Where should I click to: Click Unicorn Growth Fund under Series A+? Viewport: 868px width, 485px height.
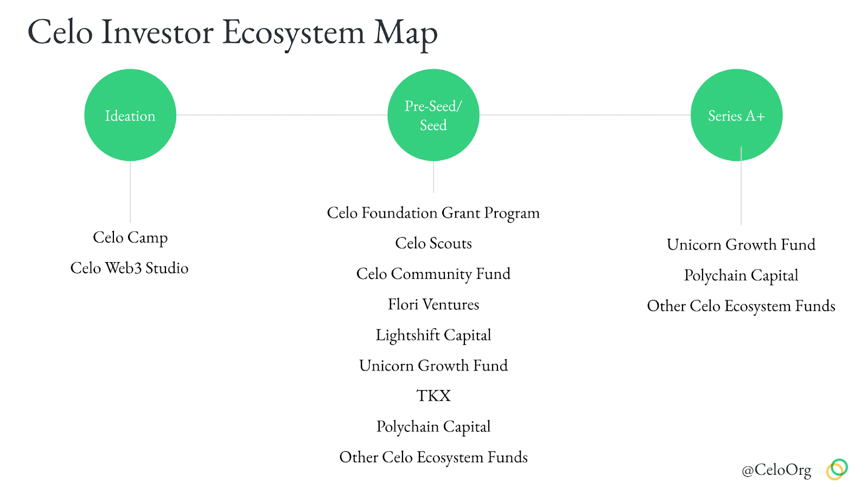click(741, 245)
